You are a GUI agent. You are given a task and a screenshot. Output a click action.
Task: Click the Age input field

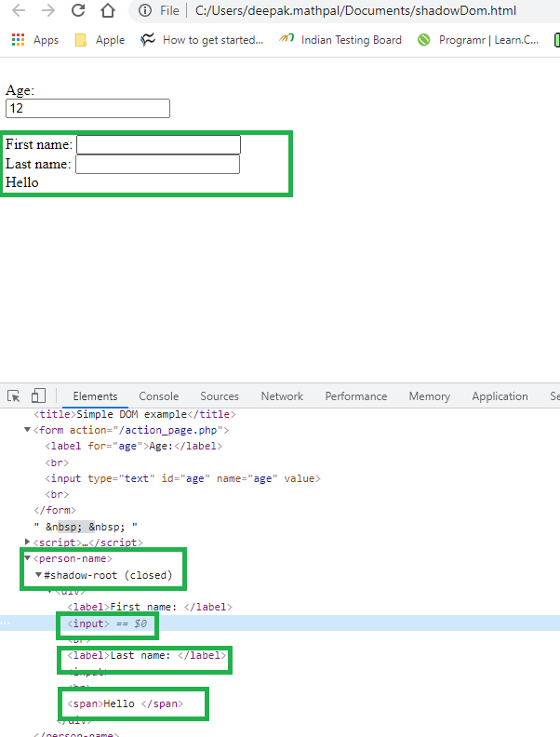click(87, 109)
